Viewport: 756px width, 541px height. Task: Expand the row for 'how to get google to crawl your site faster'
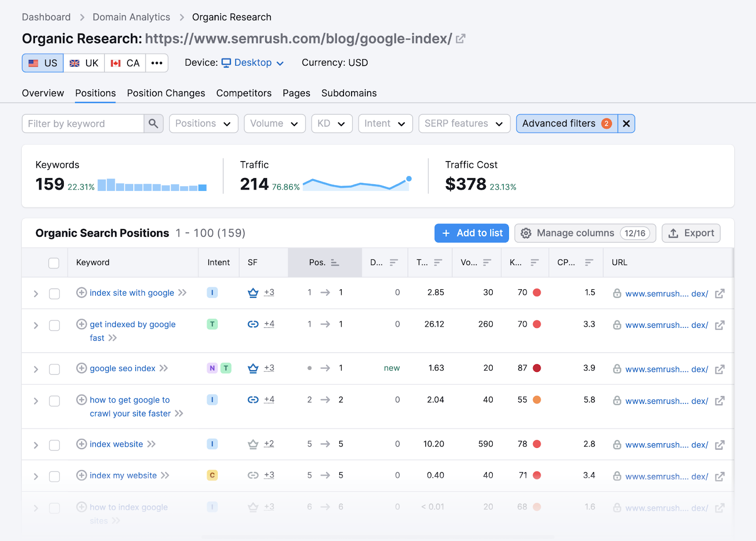tap(35, 401)
